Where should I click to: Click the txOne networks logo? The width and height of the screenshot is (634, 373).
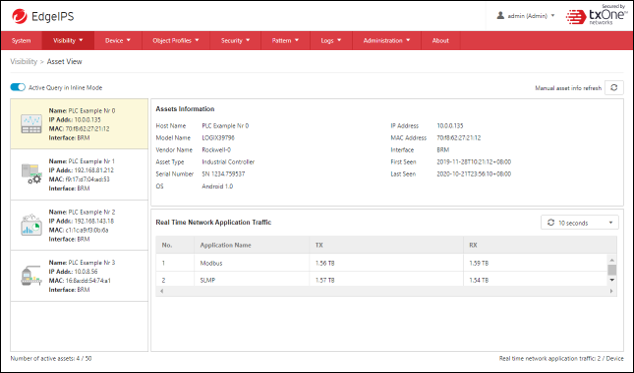pyautogui.click(x=597, y=15)
